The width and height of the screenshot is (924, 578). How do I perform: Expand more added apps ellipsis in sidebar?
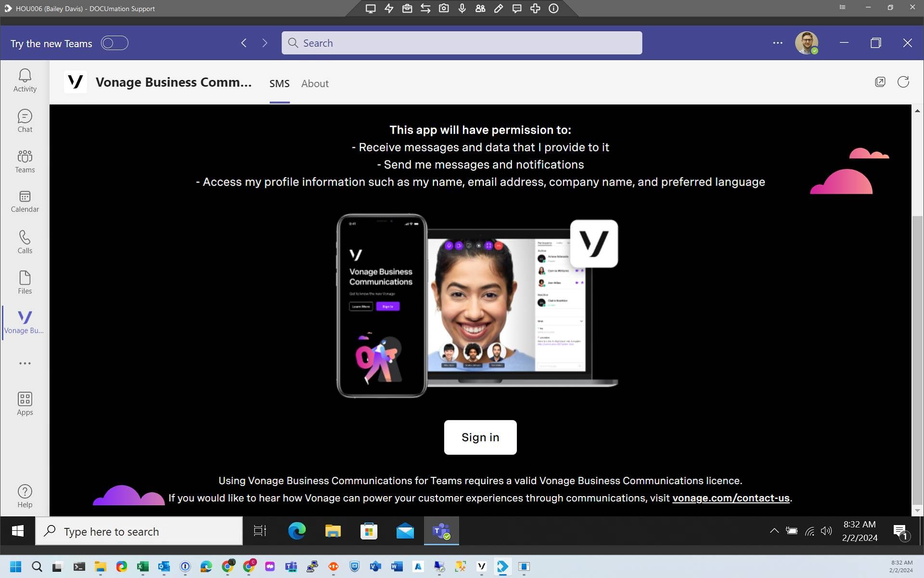(x=25, y=363)
